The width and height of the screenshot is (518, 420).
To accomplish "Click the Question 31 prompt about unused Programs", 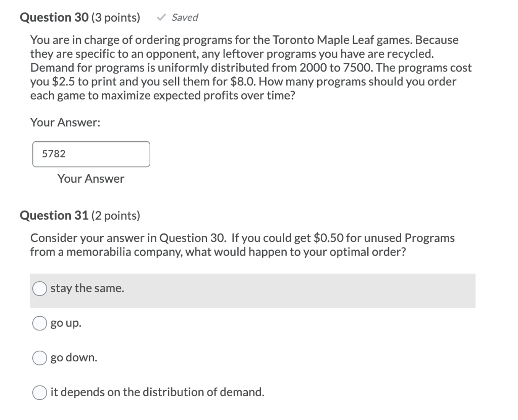I will coord(243,244).
